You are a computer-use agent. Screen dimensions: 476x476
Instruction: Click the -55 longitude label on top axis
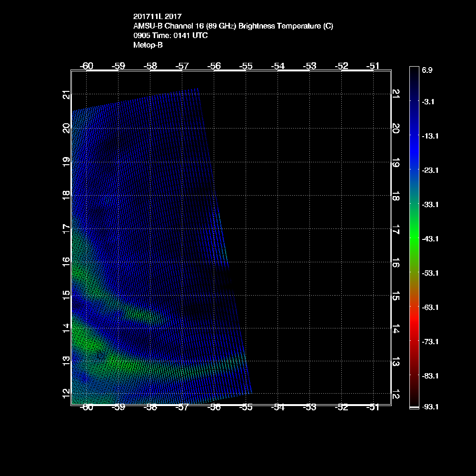246,66
